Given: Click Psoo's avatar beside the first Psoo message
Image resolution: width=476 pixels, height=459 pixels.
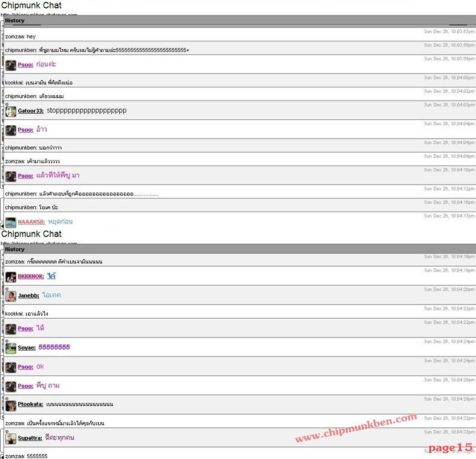Looking at the screenshot, I should [x=11, y=65].
